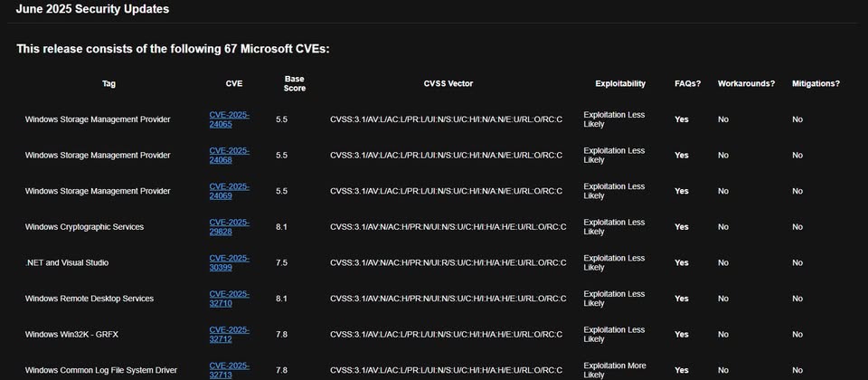Viewport: 868px width, 380px height.
Task: Click 'Exploitation More Likely' for Common Log File System
Action: pos(614,371)
